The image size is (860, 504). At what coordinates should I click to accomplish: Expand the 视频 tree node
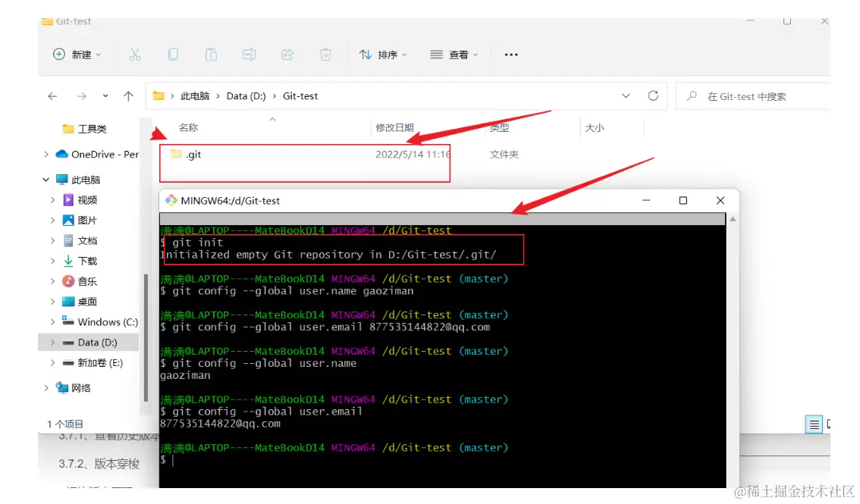pyautogui.click(x=52, y=200)
